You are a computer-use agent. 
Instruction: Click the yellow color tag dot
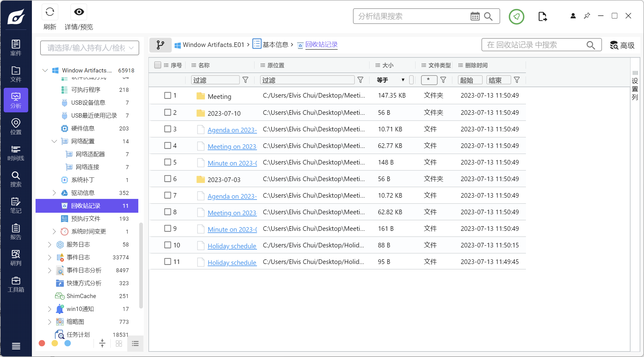tap(55, 343)
